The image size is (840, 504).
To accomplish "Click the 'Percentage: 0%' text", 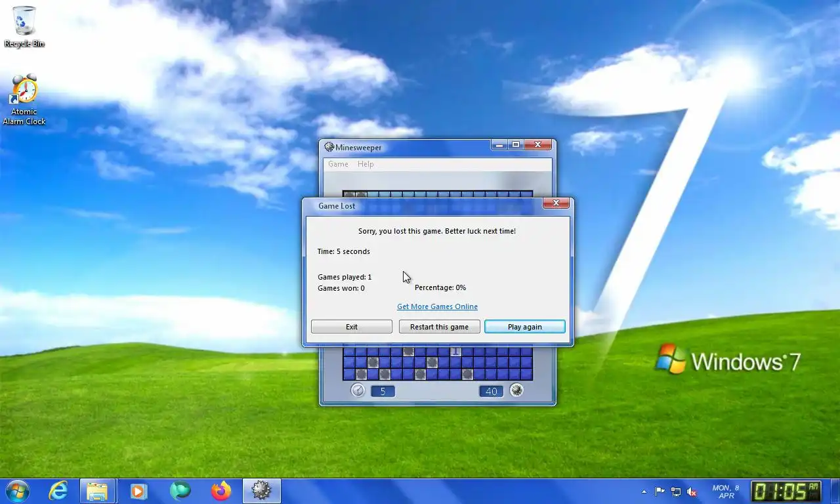I will 440,287.
